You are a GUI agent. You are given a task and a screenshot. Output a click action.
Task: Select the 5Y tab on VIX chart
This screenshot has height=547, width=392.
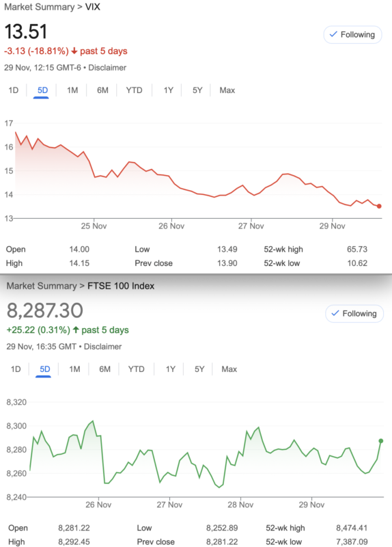(x=197, y=90)
